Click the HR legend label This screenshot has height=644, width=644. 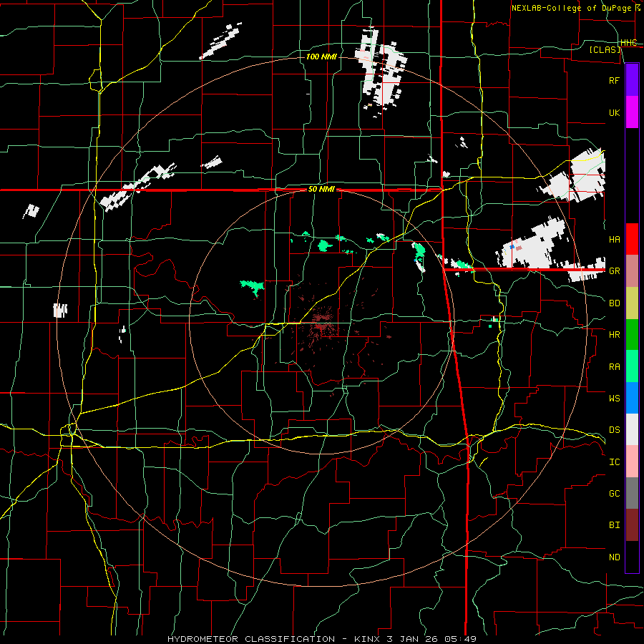(x=614, y=335)
